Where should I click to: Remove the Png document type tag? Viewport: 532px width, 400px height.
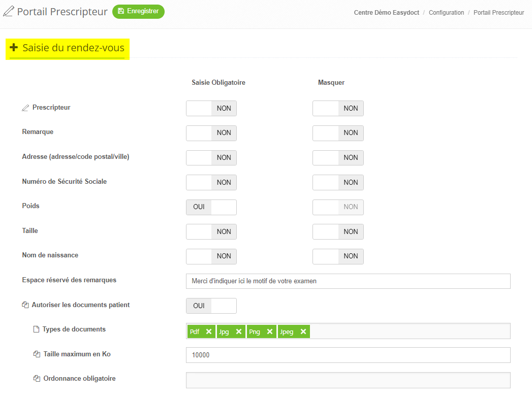click(x=269, y=331)
